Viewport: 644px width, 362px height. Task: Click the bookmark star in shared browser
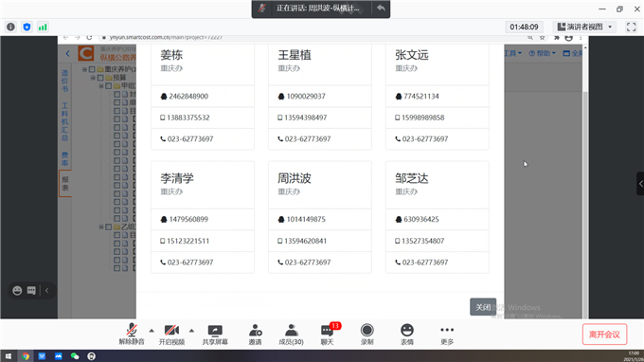(542, 37)
